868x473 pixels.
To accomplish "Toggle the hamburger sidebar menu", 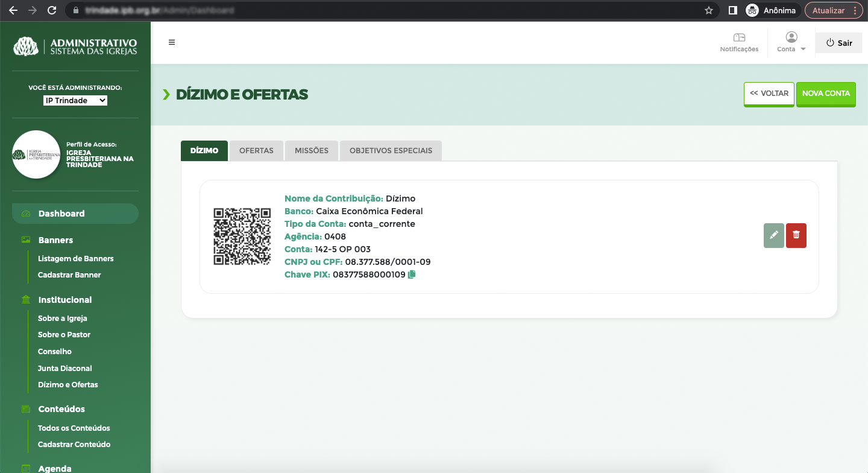I will pyautogui.click(x=172, y=42).
